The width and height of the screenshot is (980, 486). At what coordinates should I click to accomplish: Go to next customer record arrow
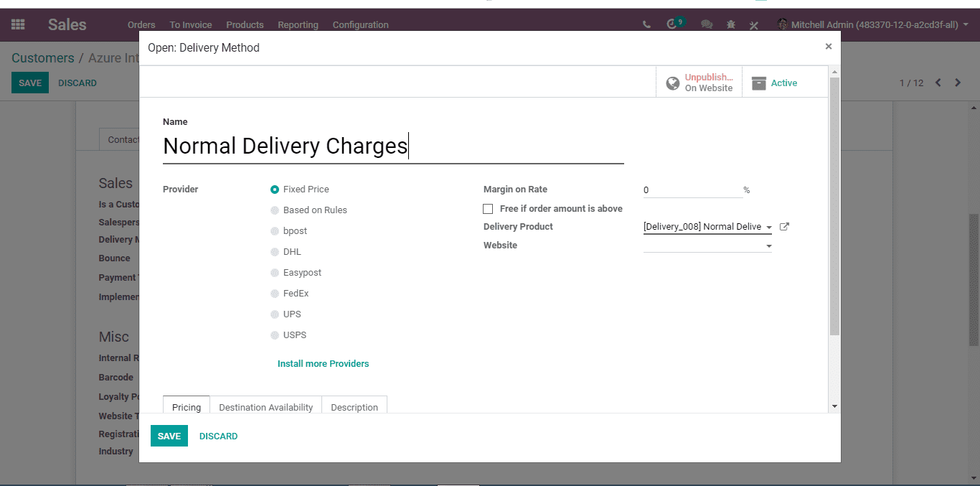(x=958, y=83)
